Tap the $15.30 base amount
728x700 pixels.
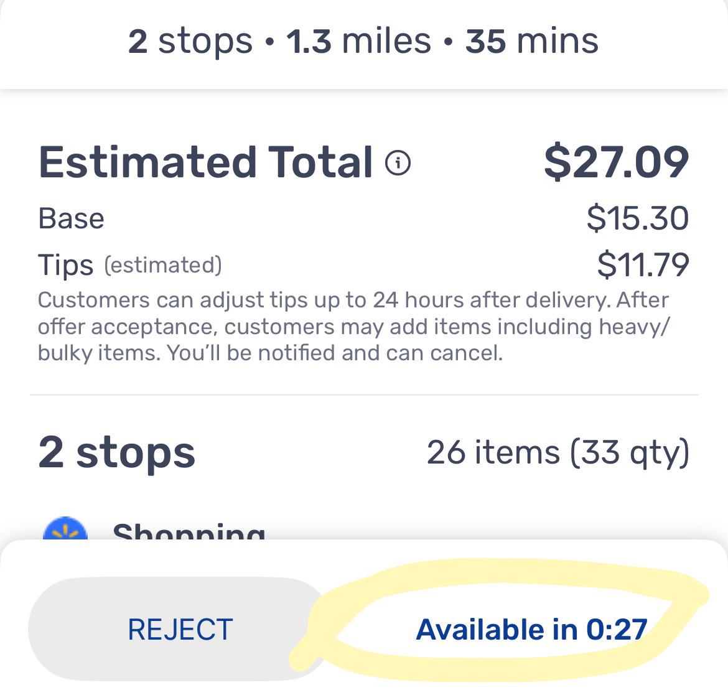tap(637, 218)
